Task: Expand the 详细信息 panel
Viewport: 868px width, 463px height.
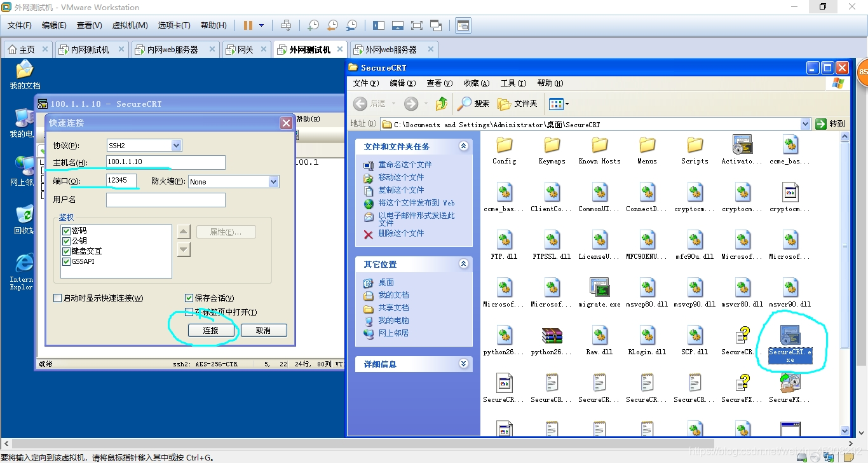Action: (463, 364)
